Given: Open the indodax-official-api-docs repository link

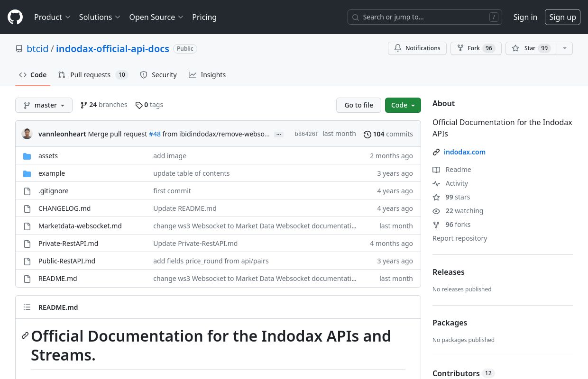Looking at the screenshot, I should coord(112,48).
